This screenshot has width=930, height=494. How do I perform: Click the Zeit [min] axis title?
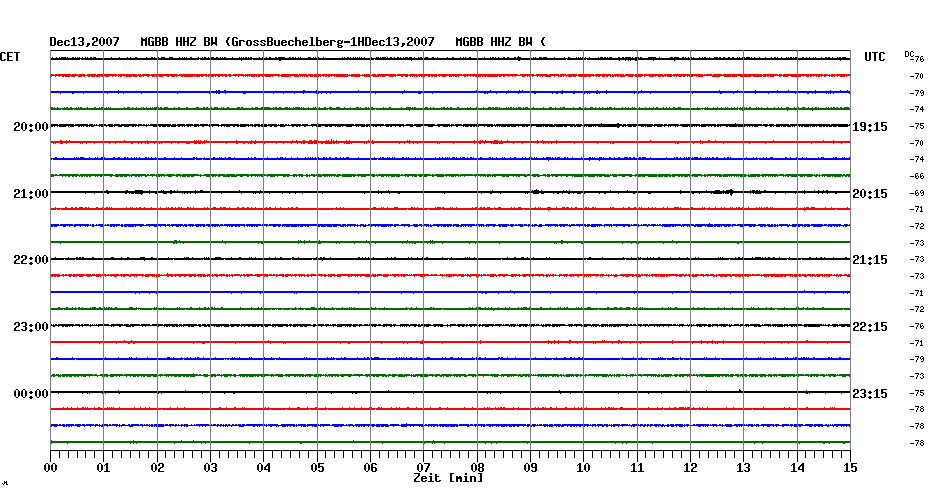coord(448,478)
